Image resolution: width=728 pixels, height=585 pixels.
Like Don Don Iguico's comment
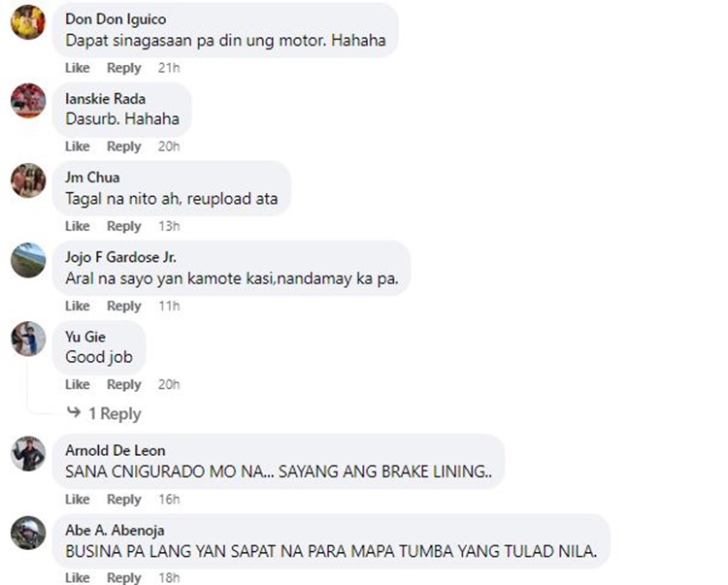coord(77,68)
